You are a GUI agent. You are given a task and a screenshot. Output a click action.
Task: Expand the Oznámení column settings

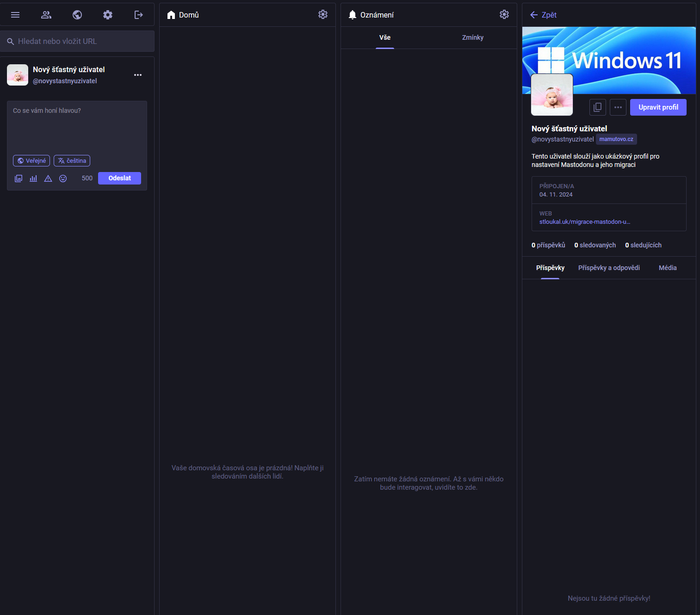click(x=504, y=15)
